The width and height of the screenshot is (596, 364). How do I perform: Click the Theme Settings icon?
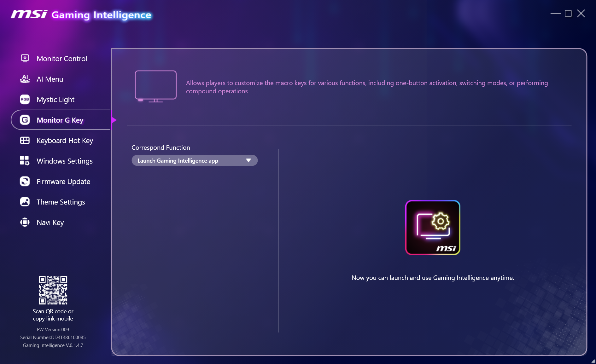(x=25, y=202)
